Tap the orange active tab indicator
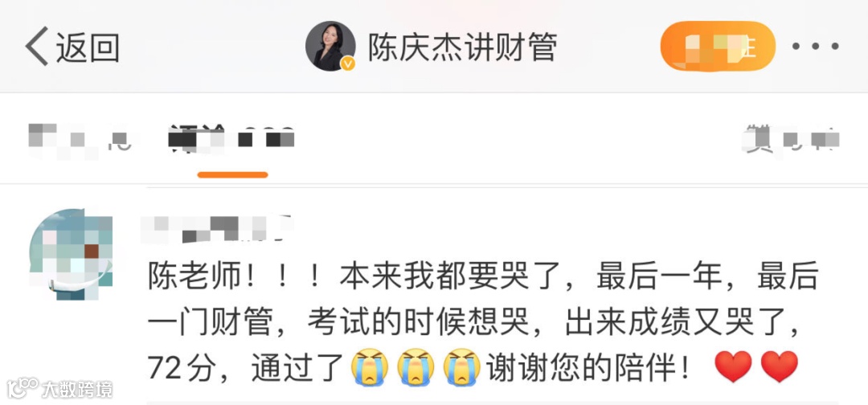Screen dimensions: 868x405 pos(232,175)
